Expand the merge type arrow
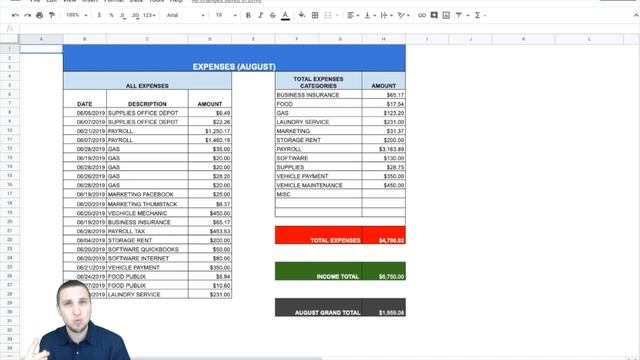640x360 pixels. tap(337, 16)
